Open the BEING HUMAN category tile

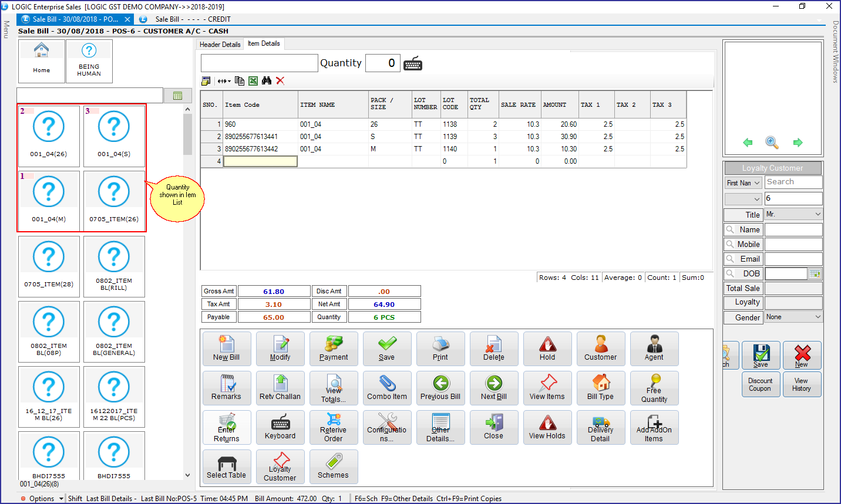coord(89,61)
